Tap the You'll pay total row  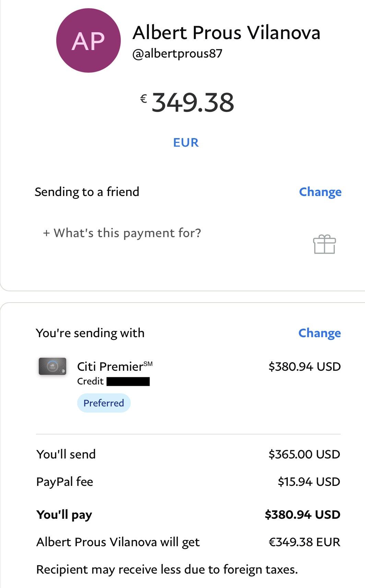click(188, 515)
